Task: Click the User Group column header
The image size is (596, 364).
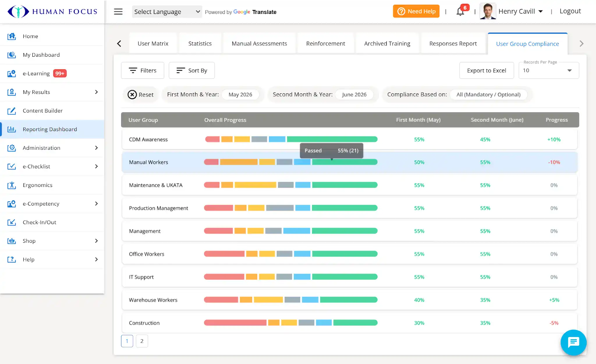Action: [x=143, y=120]
